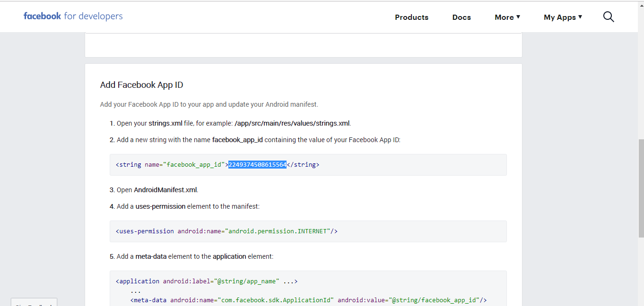Click the /app/src/main/res/values/strings.xml path
Viewport: 644px width, 306px height.
click(292, 123)
